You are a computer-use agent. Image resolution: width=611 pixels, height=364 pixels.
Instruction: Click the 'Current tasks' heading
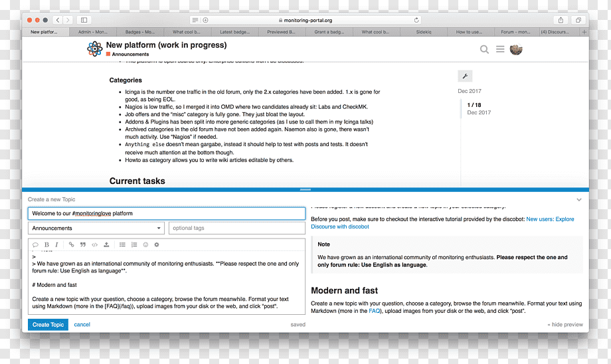coord(137,181)
